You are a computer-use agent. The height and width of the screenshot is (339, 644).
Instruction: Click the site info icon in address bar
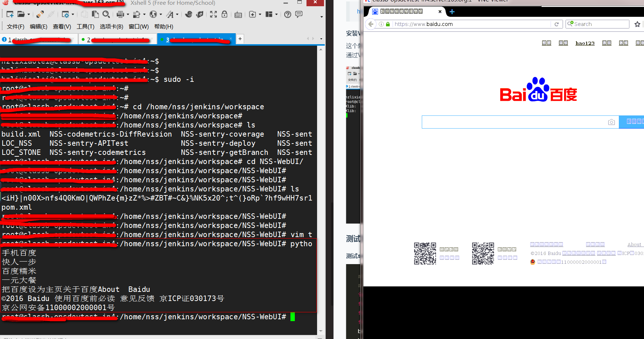(381, 24)
